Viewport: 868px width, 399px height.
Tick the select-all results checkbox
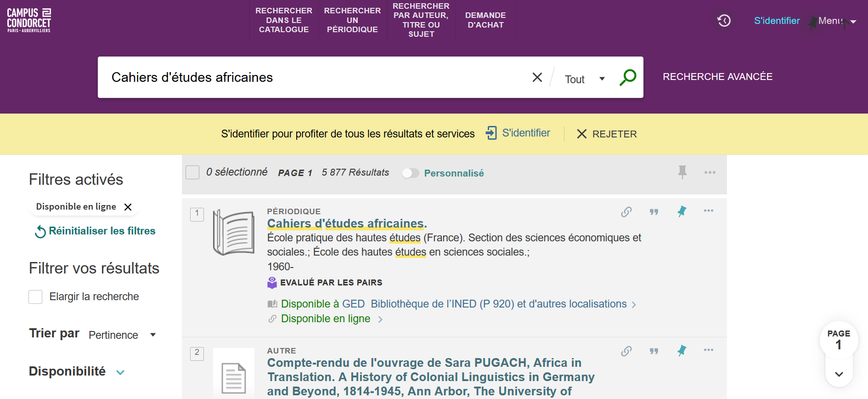point(192,172)
